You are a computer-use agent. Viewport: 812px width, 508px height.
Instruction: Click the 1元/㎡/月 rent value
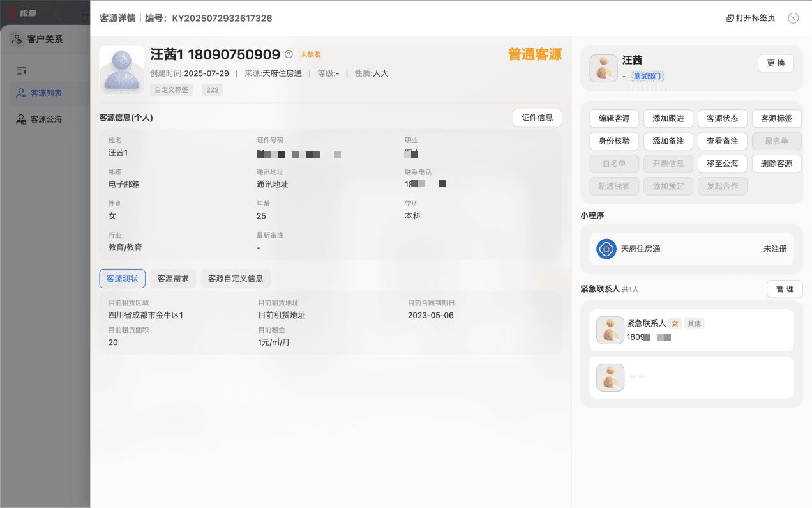coord(274,342)
